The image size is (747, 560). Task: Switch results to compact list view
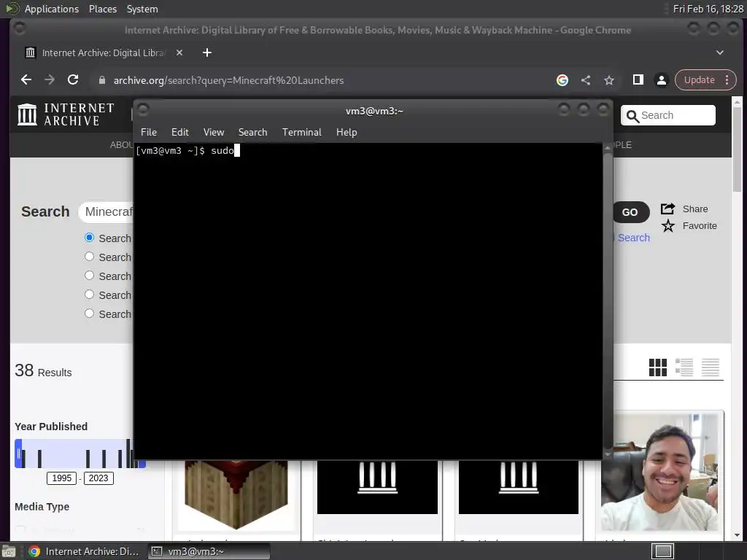[x=710, y=367]
